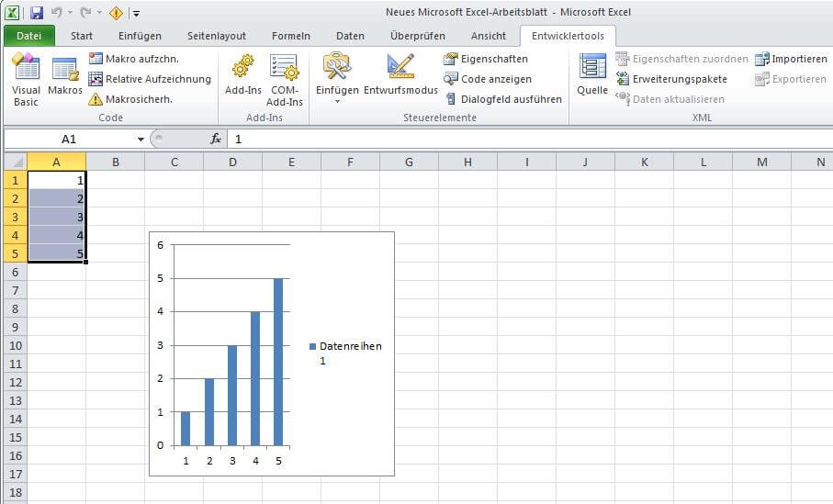Screen dimensions: 833x504
Task: Switch to the Start tab
Action: coord(82,36)
